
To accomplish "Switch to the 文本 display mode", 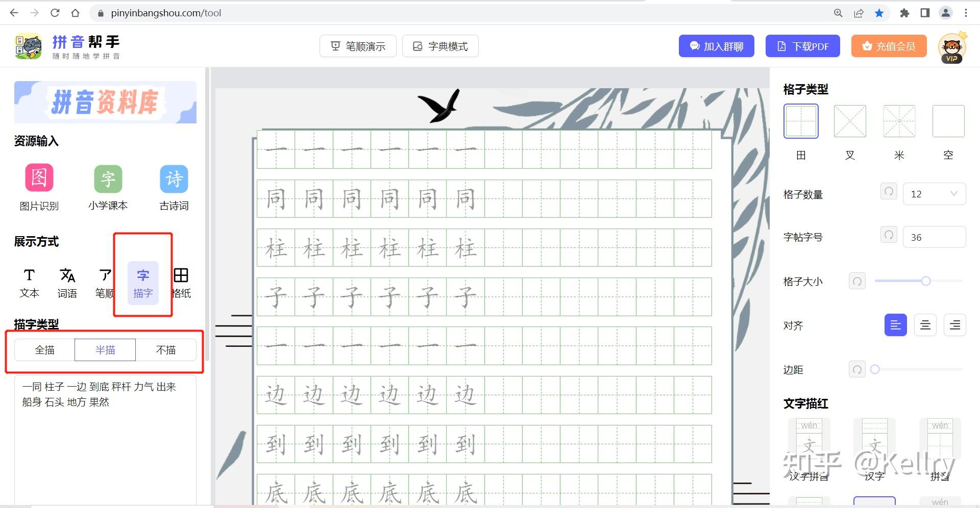I will (x=29, y=283).
